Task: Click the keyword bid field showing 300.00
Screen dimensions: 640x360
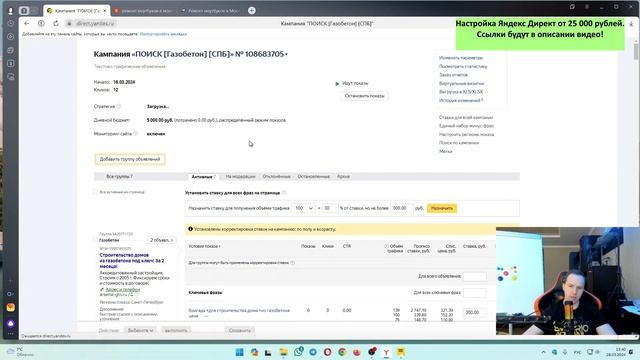Action: 475,312
